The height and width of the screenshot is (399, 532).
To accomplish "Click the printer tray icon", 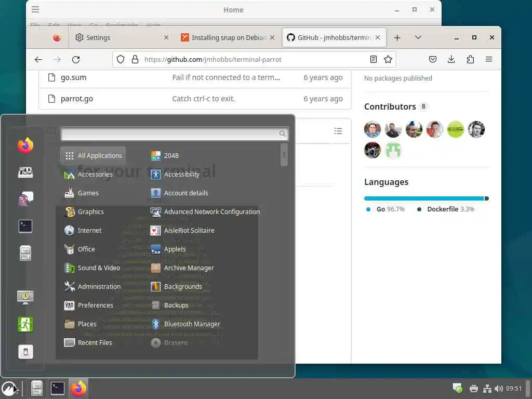I will coord(474,389).
